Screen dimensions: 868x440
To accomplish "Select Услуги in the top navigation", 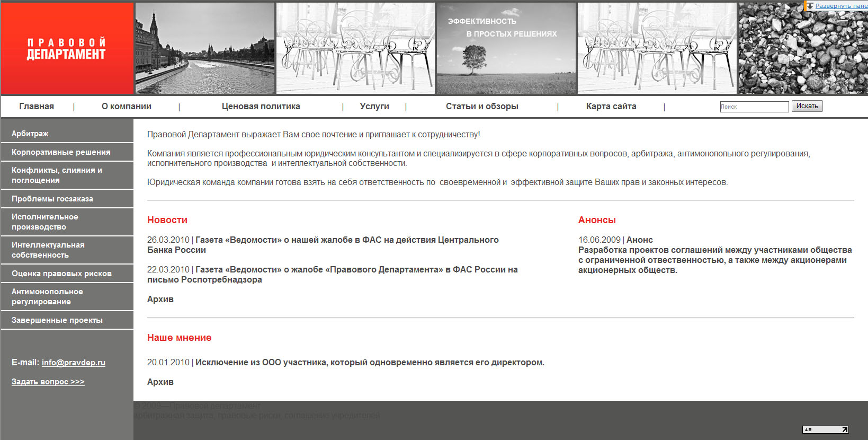I will (x=374, y=107).
